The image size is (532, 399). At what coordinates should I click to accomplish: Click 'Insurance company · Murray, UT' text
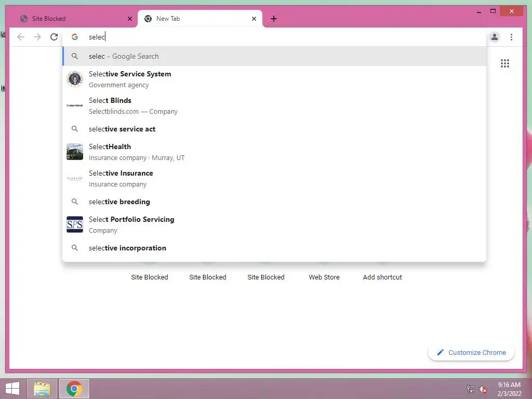coord(137,157)
